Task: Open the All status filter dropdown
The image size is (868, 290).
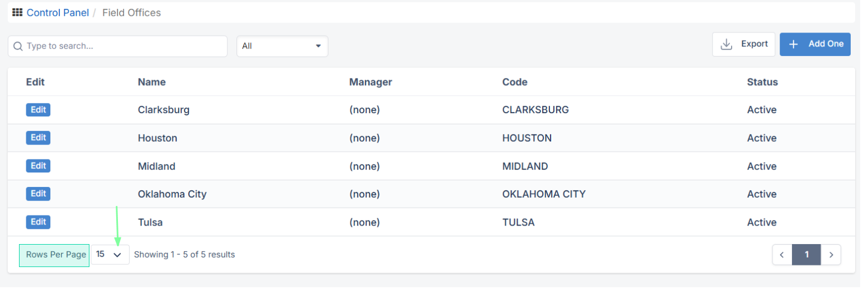Action: pyautogui.click(x=282, y=46)
